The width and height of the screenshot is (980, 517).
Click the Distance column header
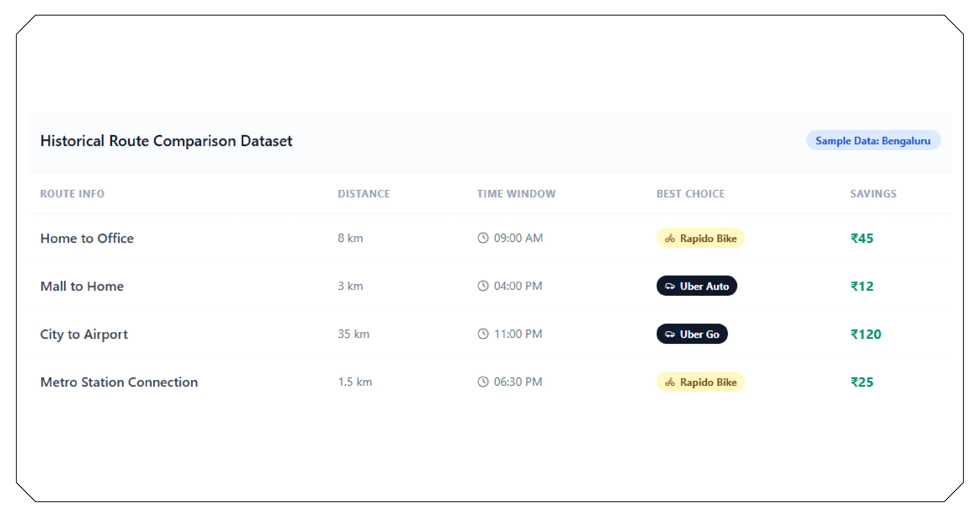click(364, 194)
